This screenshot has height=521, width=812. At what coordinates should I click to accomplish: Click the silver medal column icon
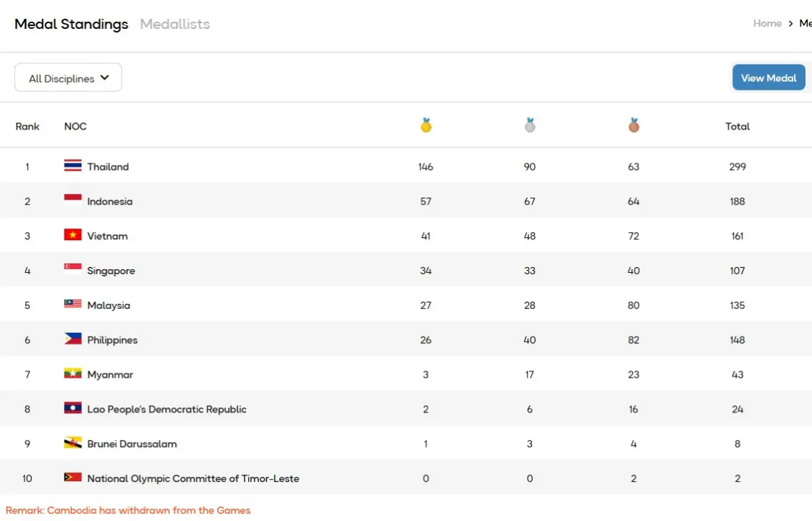(530, 124)
